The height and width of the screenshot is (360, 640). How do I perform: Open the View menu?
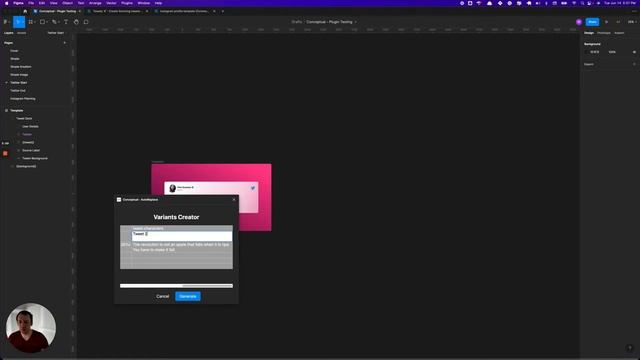(x=53, y=3)
